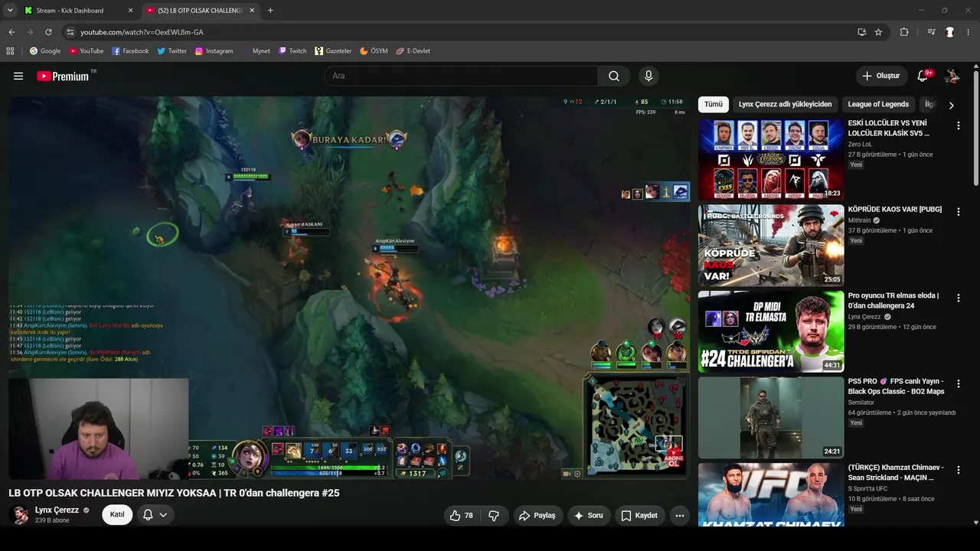Open Facebook bookmark
This screenshot has width=980, height=551.
point(130,51)
